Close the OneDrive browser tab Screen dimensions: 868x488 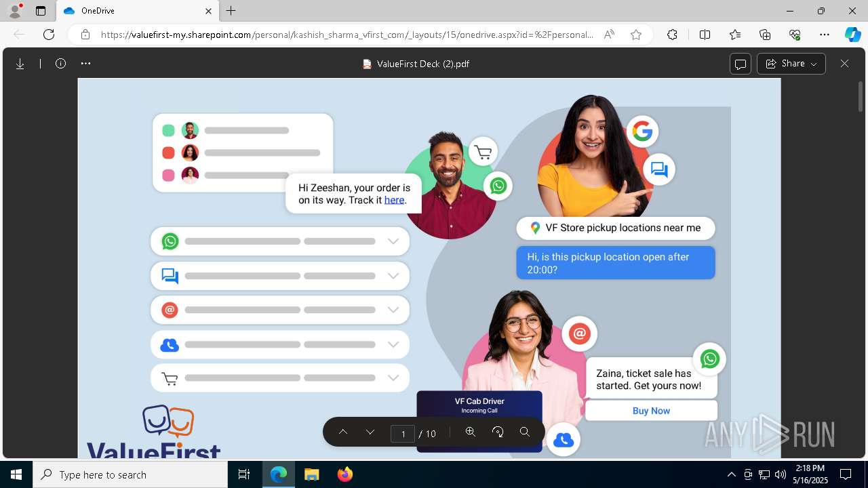[x=209, y=11]
